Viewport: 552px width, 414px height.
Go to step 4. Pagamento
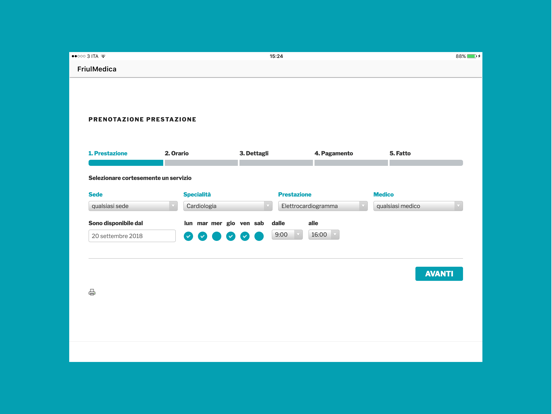(334, 153)
